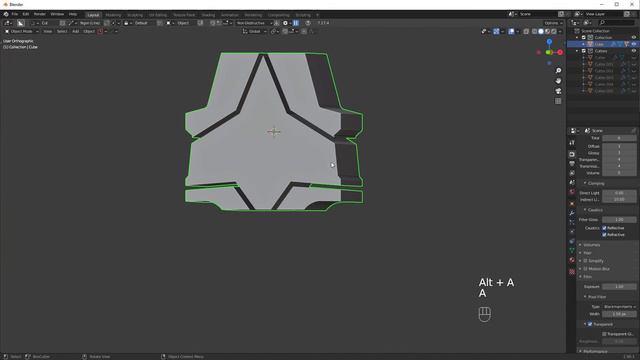Open the Window menu
Image resolution: width=640 pixels, height=360 pixels.
(x=57, y=14)
